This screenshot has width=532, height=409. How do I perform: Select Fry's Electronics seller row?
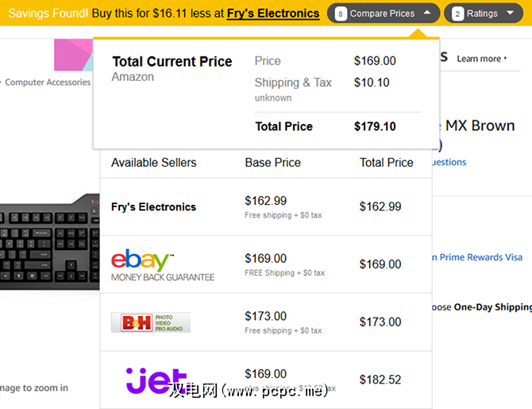pyautogui.click(x=153, y=206)
